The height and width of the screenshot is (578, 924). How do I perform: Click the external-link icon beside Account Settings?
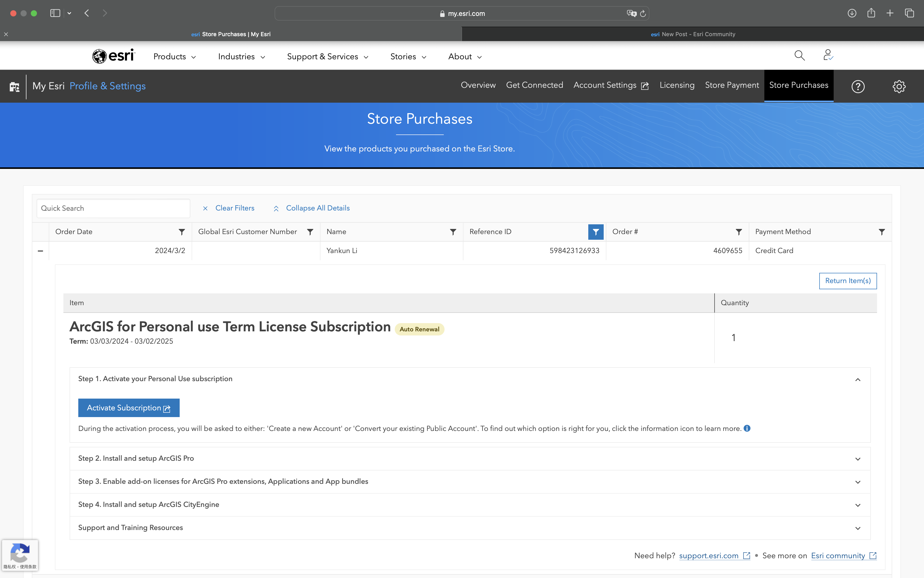coord(644,86)
